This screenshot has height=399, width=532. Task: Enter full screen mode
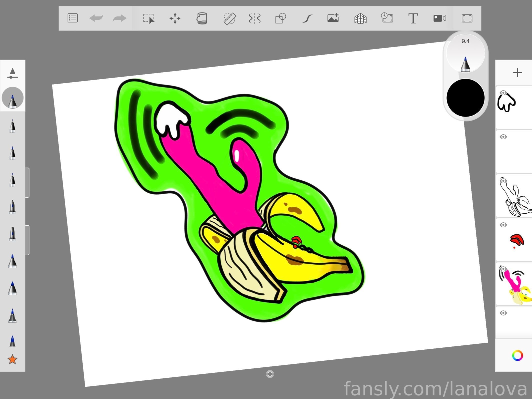(467, 19)
